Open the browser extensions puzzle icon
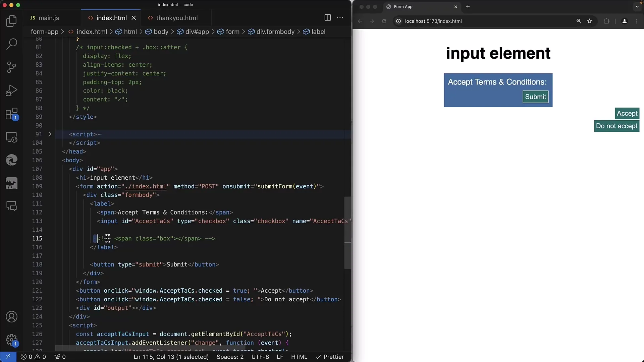This screenshot has height=362, width=644. pyautogui.click(x=606, y=21)
